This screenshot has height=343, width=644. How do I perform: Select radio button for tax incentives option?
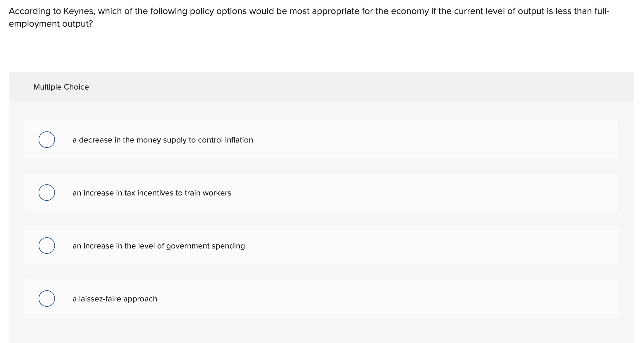click(x=47, y=193)
